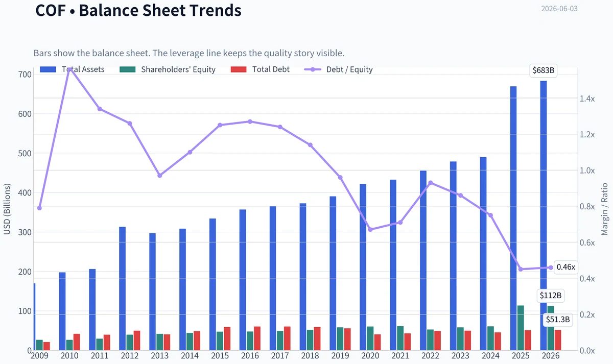Select the 2012 x-axis label
Screen dimensions: 613x364
130,355
